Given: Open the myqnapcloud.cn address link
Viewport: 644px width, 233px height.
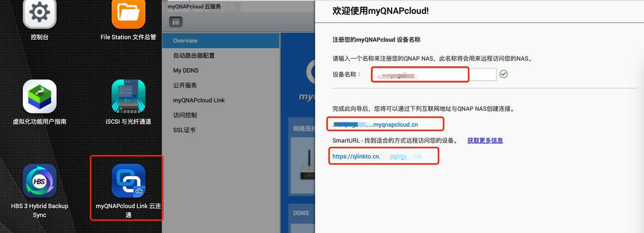Looking at the screenshot, I should pos(375,124).
